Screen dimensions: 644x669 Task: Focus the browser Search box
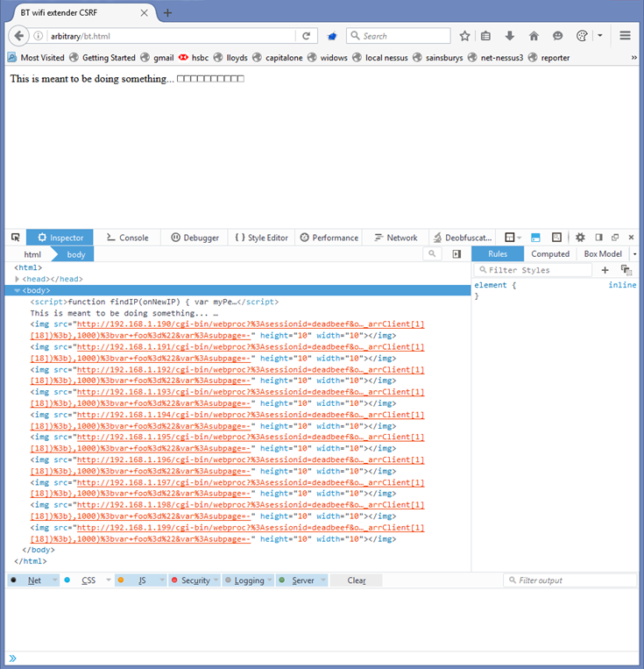pos(399,36)
